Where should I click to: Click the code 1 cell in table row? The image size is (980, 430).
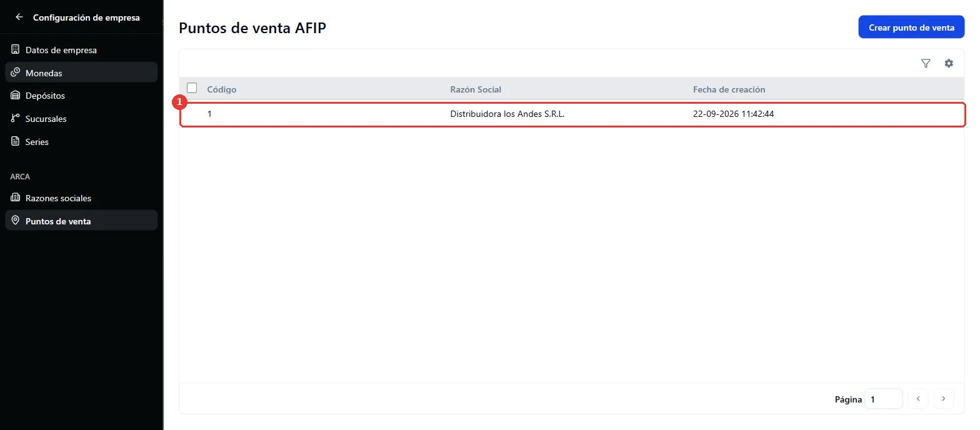209,114
